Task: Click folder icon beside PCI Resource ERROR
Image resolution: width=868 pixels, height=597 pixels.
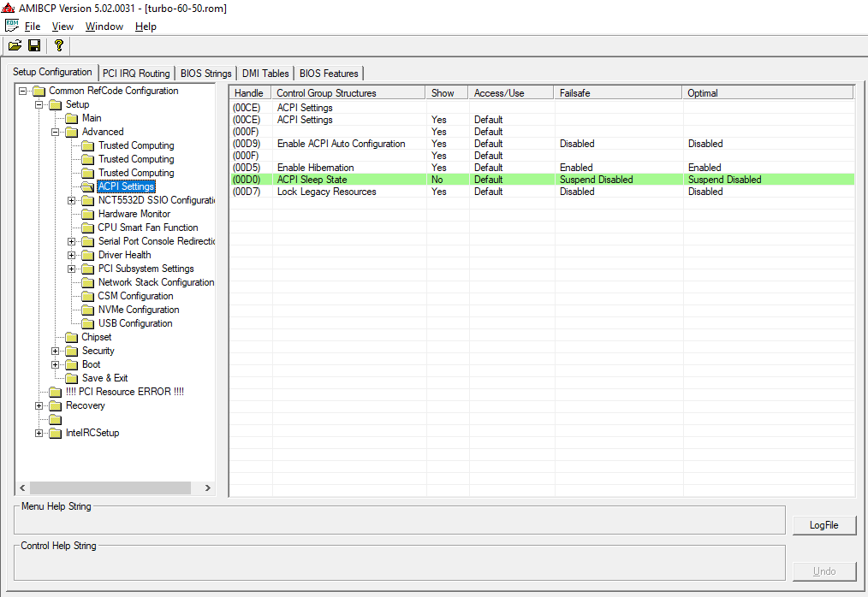Action: click(x=56, y=393)
